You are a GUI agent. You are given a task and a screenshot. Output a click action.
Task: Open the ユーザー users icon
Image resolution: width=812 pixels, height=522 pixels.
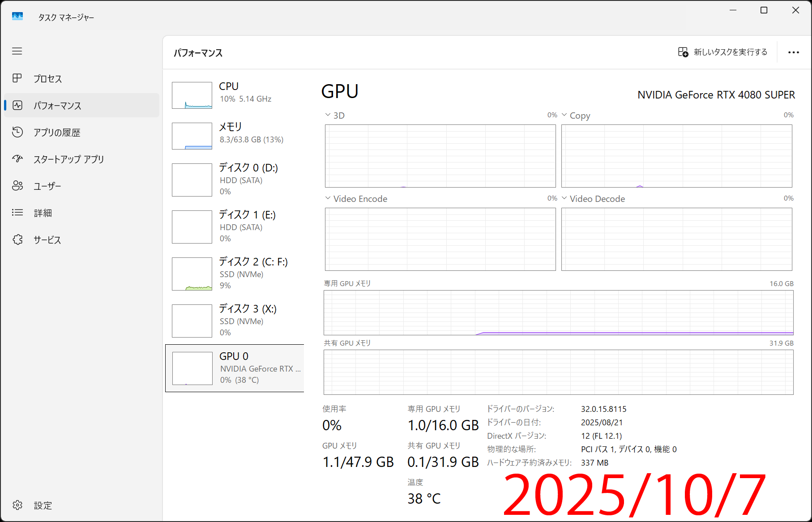pyautogui.click(x=17, y=186)
